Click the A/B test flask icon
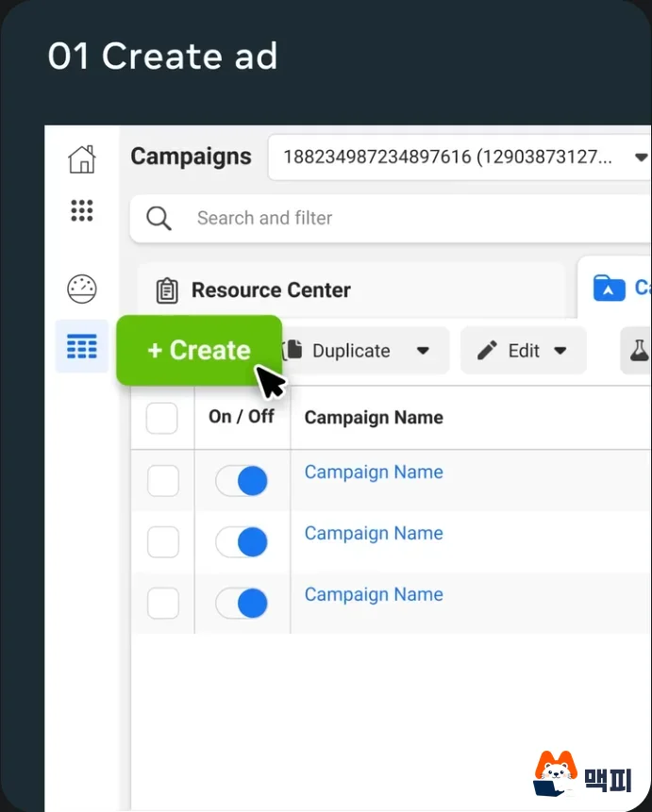This screenshot has width=652, height=812. 639,351
